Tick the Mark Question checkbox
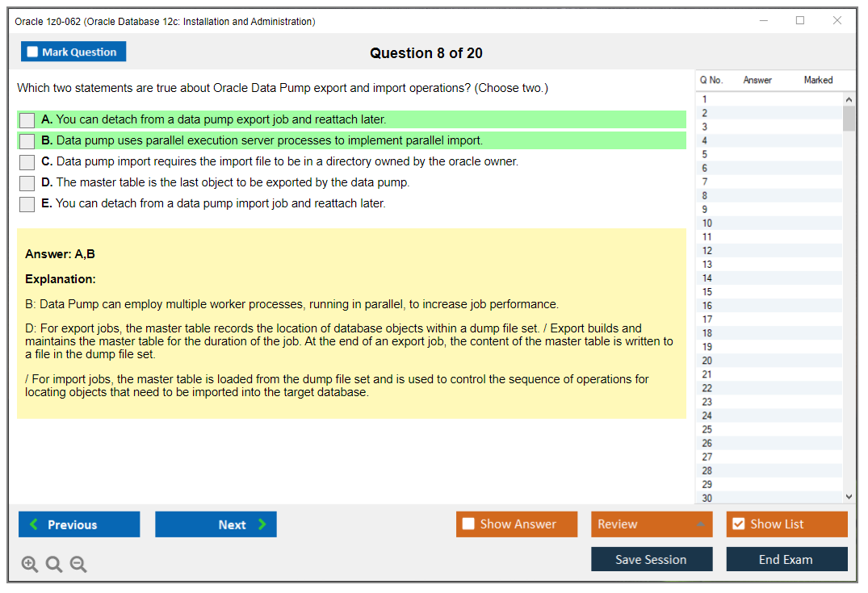868x593 pixels. pyautogui.click(x=33, y=52)
